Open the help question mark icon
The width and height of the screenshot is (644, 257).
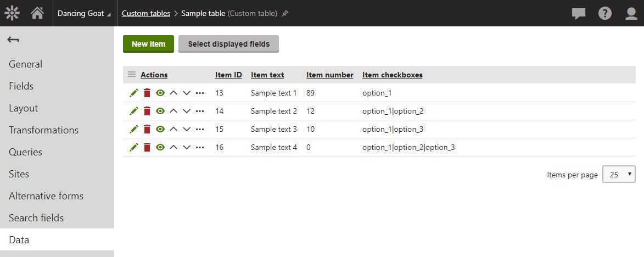click(x=604, y=13)
